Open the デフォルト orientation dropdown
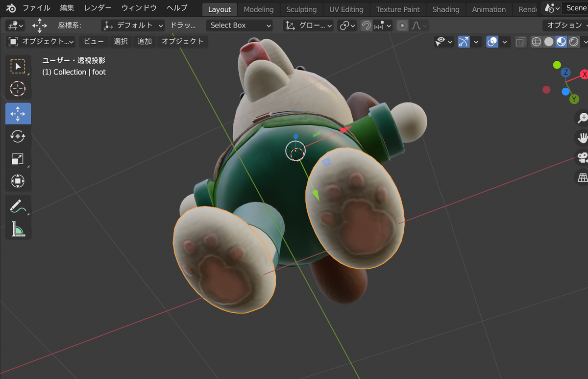Screen dimensions: 588x379 point(133,25)
